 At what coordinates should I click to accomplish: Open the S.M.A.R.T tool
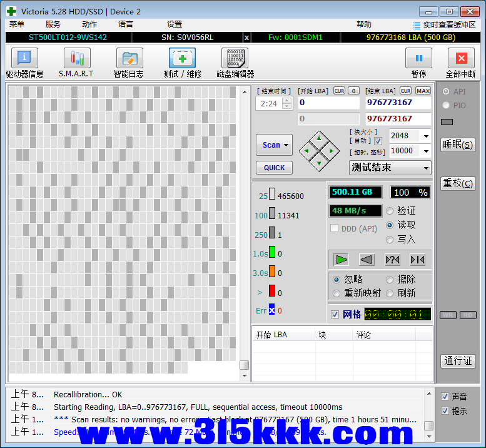click(77, 58)
